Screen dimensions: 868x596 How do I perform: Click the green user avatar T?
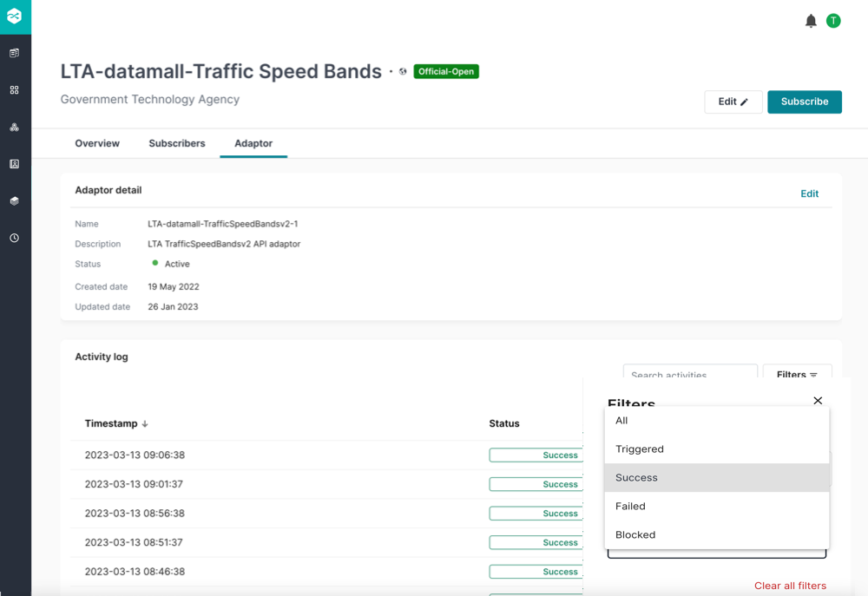[833, 21]
